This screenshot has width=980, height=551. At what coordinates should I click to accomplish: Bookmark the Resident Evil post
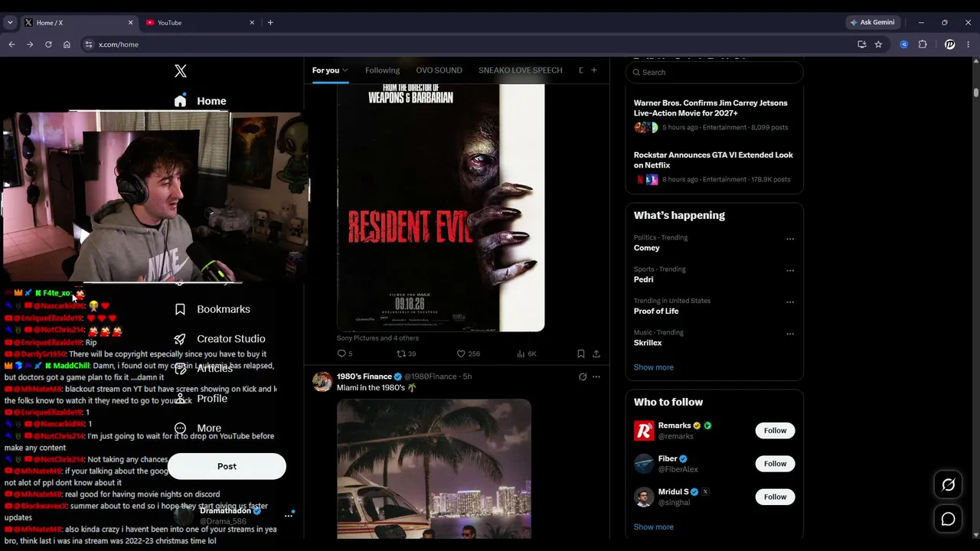[x=581, y=354]
